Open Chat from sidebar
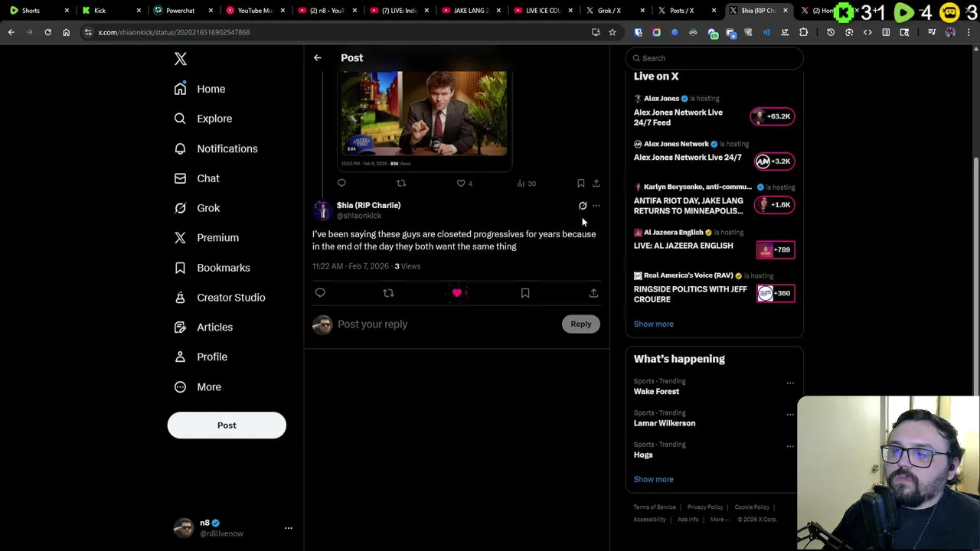The width and height of the screenshot is (980, 551). [x=197, y=178]
